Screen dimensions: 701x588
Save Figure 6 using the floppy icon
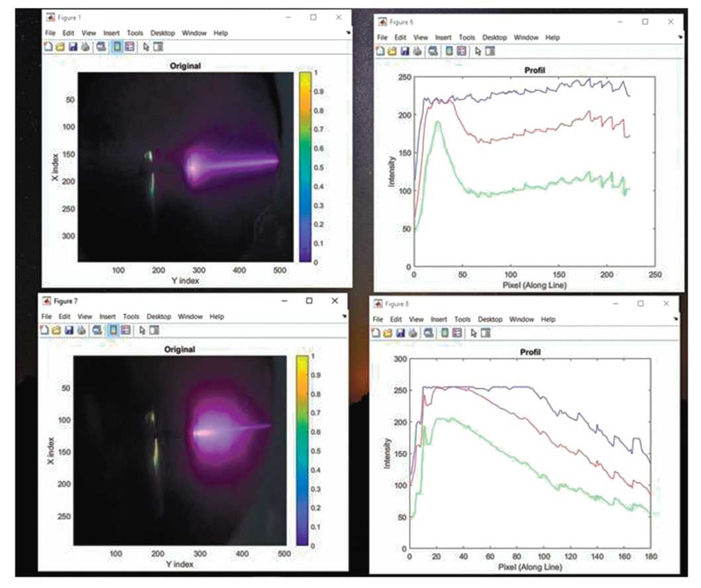tap(405, 51)
